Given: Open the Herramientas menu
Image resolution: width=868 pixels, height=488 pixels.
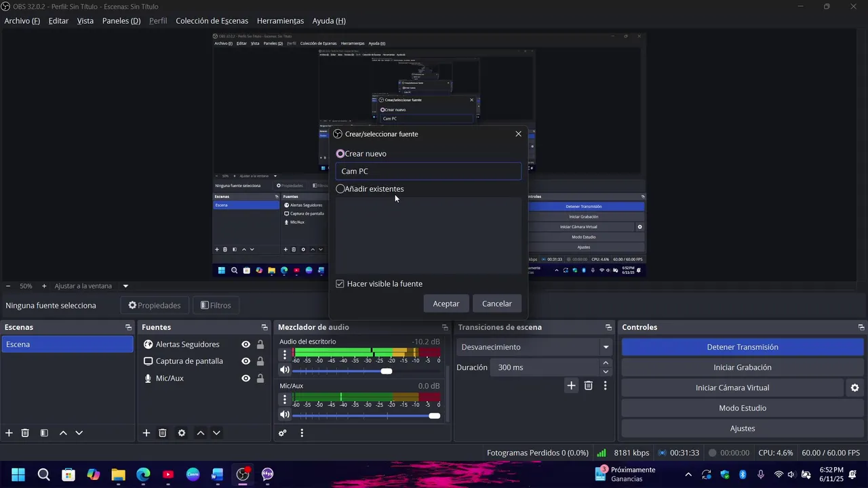Looking at the screenshot, I should click(x=280, y=21).
